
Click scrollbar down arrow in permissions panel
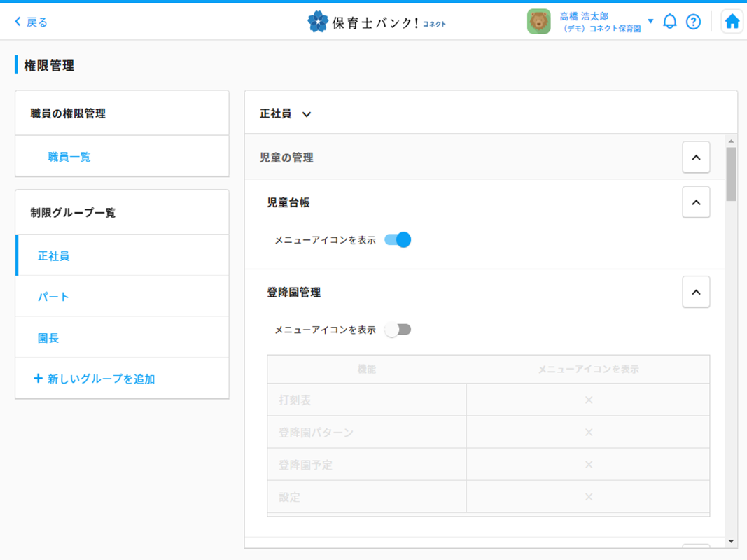click(731, 541)
